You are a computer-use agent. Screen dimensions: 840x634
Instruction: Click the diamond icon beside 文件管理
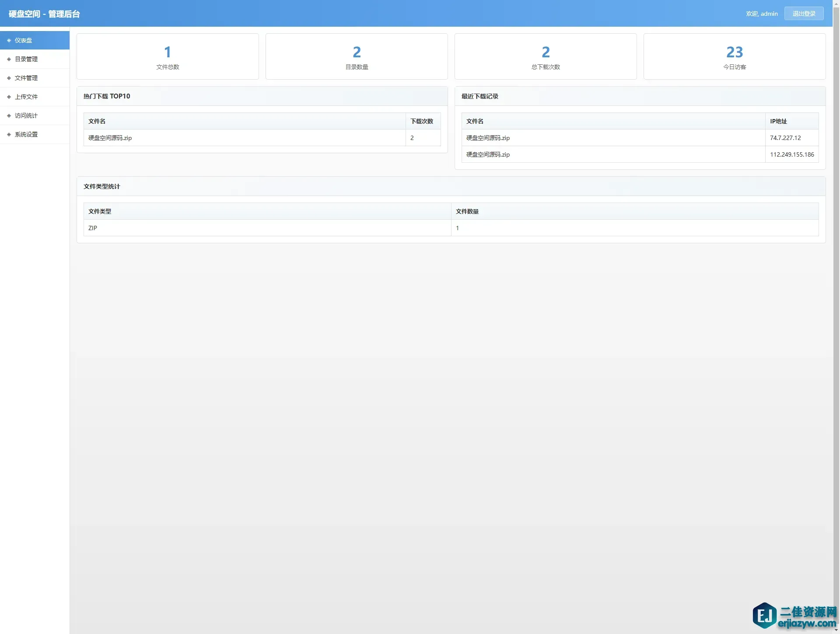click(x=9, y=78)
